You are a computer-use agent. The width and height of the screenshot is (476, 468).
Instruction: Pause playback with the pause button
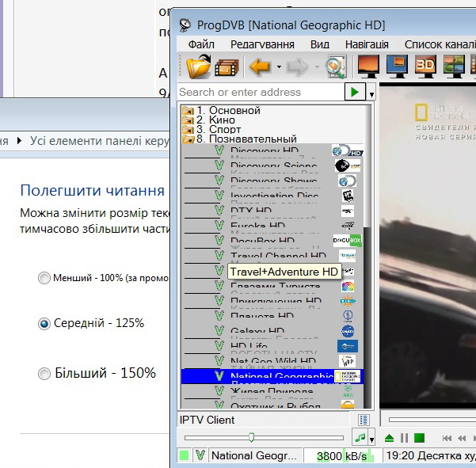[404, 438]
